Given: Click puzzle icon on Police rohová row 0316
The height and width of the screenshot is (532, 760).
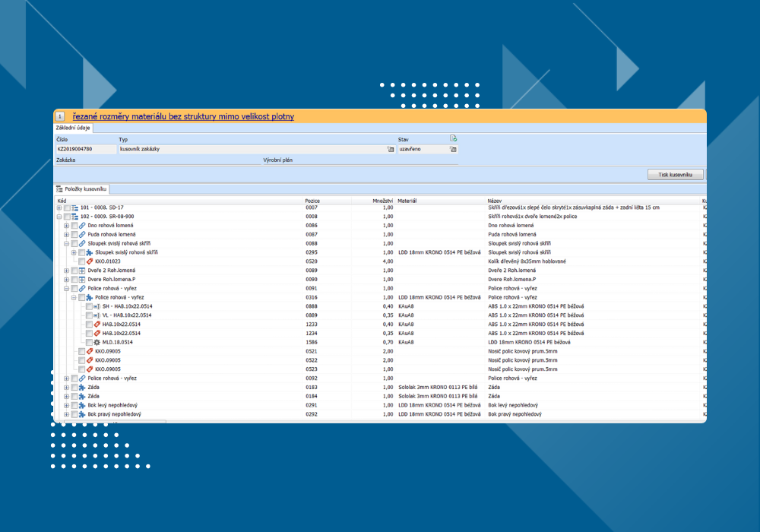Looking at the screenshot, I should tap(90, 297).
